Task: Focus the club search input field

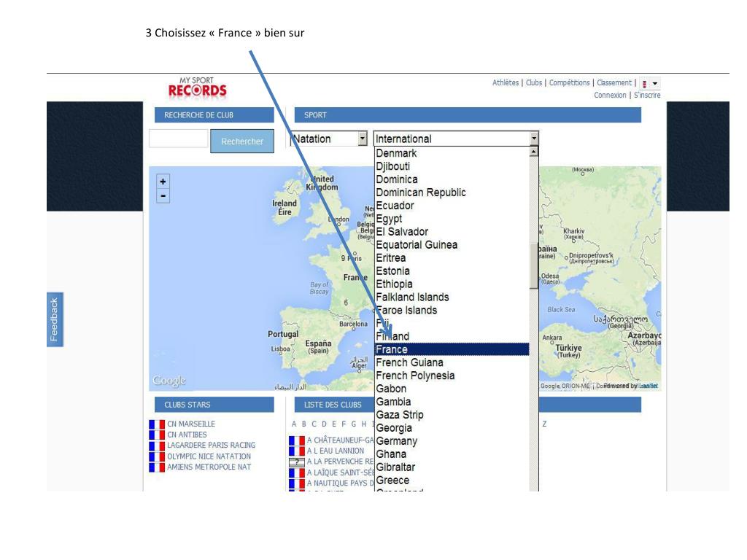Action: [x=178, y=138]
